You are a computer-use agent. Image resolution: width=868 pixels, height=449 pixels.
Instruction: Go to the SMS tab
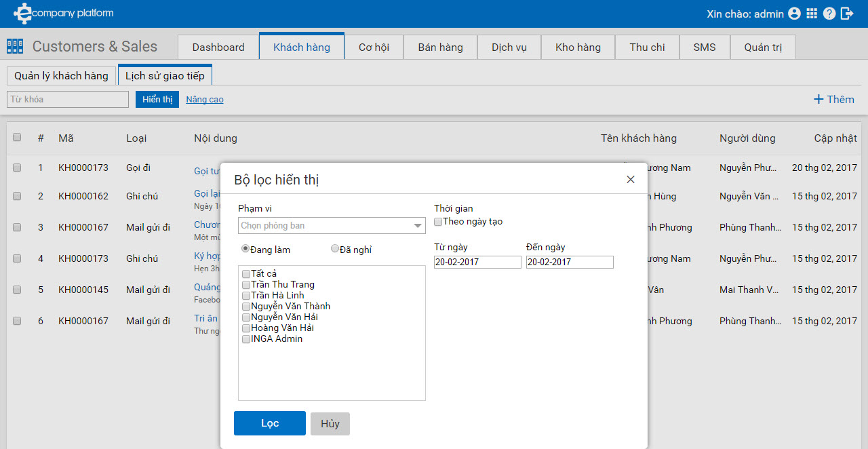point(705,47)
